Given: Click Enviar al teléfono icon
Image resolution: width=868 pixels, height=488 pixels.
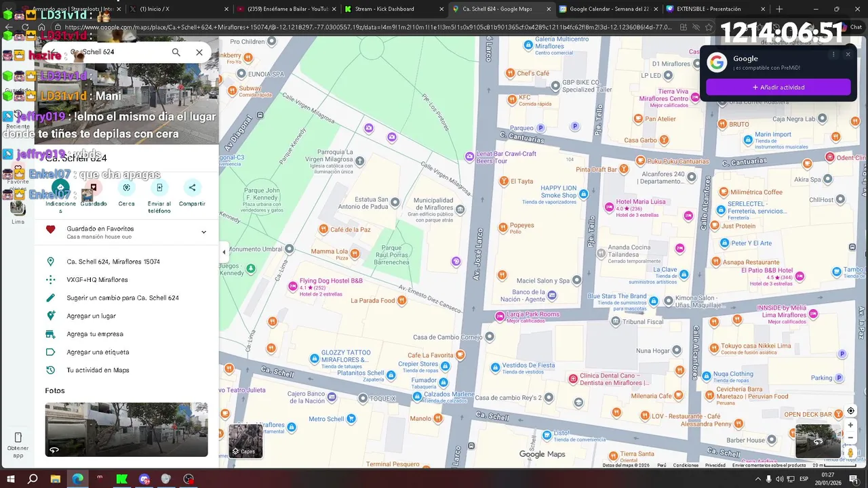Looking at the screenshot, I should pyautogui.click(x=159, y=188).
